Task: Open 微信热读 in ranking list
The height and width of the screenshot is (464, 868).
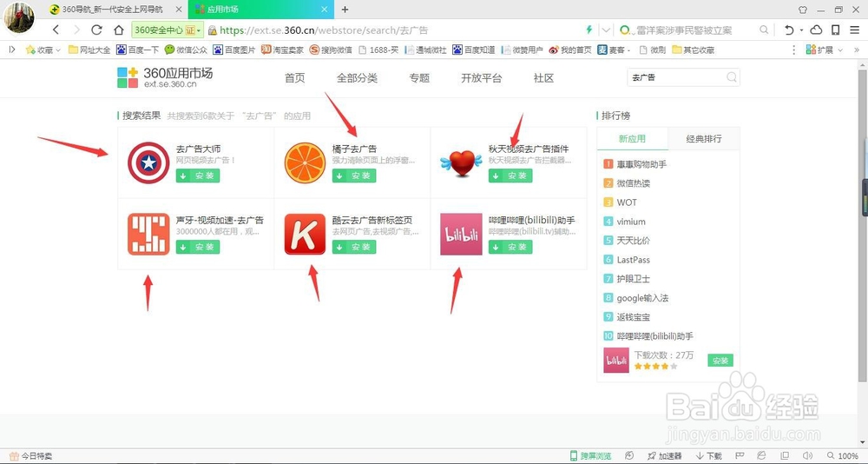Action: coord(634,183)
